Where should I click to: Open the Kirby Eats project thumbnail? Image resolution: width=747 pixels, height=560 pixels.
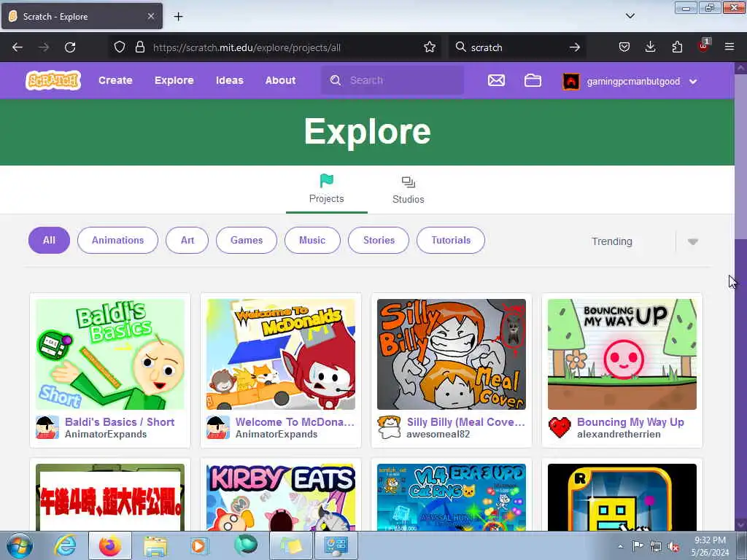[281, 497]
